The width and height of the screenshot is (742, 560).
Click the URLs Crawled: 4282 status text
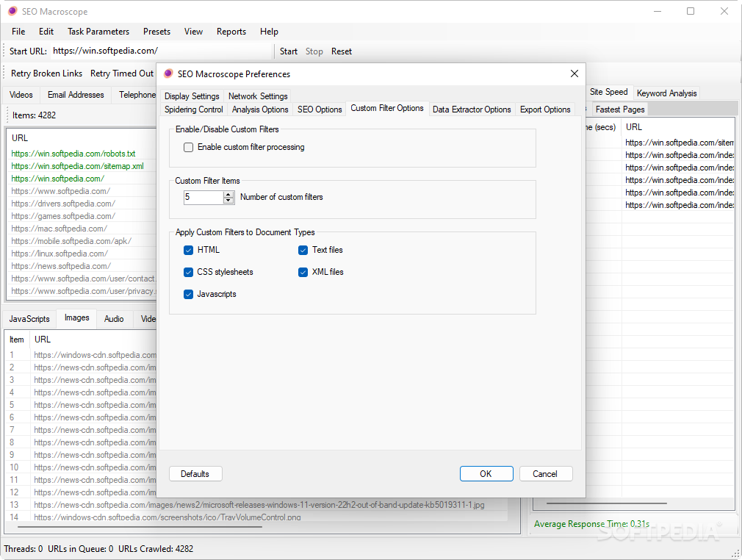[156, 549]
